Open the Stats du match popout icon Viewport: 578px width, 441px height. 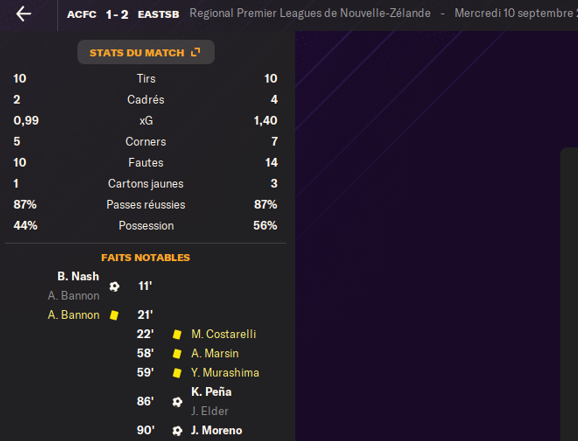[196, 52]
